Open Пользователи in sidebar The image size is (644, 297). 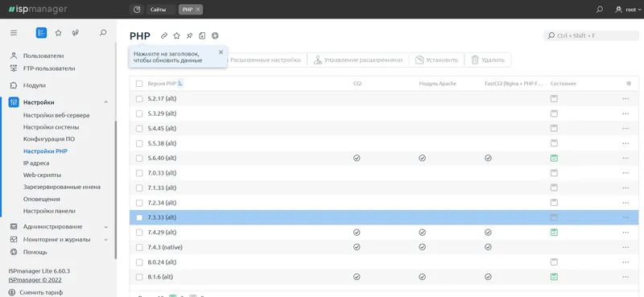43,56
